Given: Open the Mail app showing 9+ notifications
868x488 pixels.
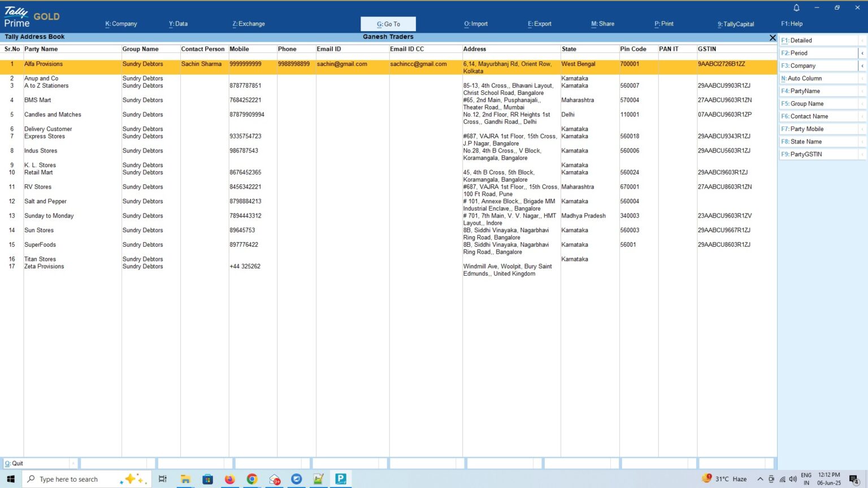Looking at the screenshot, I should click(x=275, y=479).
